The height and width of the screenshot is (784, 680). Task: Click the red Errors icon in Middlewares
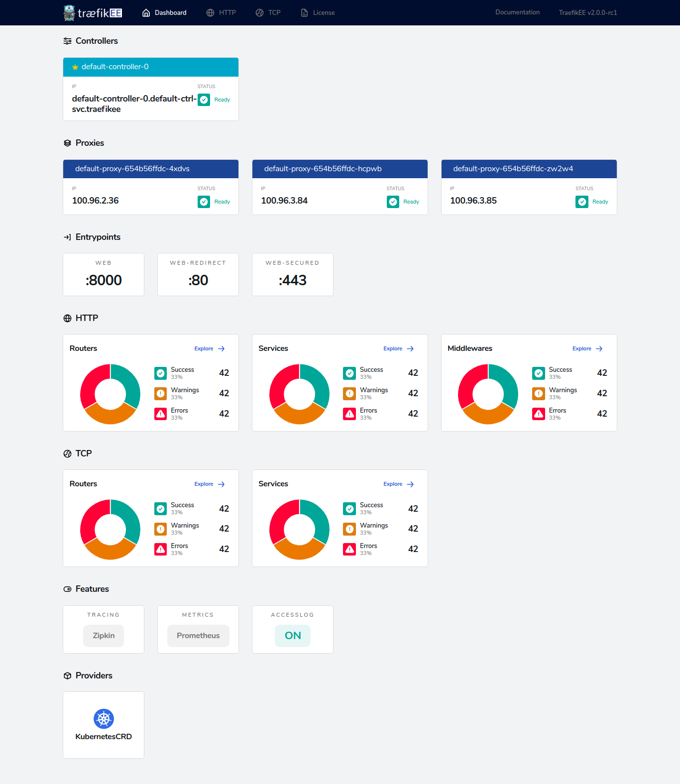point(539,414)
